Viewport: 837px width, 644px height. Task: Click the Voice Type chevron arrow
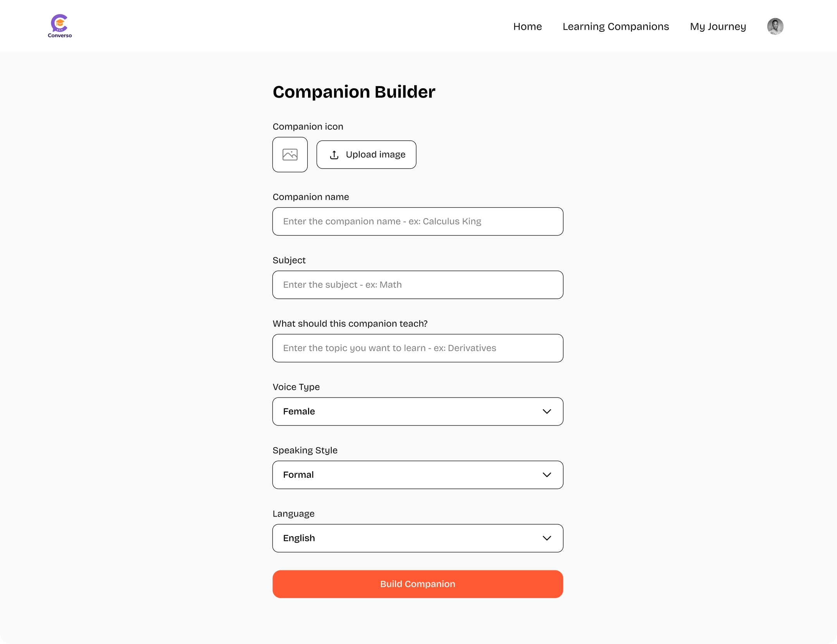[x=547, y=412]
